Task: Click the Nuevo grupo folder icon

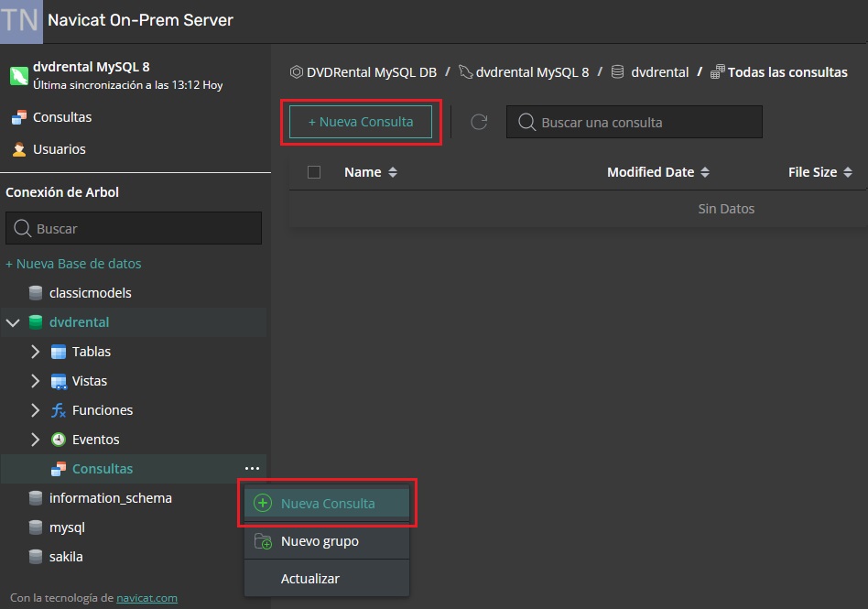Action: [x=263, y=541]
